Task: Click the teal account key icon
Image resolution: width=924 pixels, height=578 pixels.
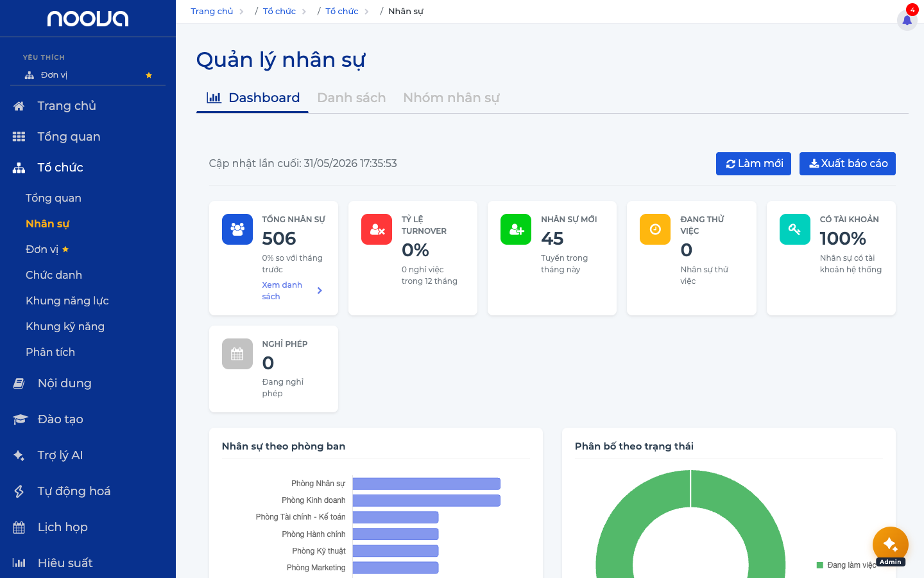Action: pos(795,229)
